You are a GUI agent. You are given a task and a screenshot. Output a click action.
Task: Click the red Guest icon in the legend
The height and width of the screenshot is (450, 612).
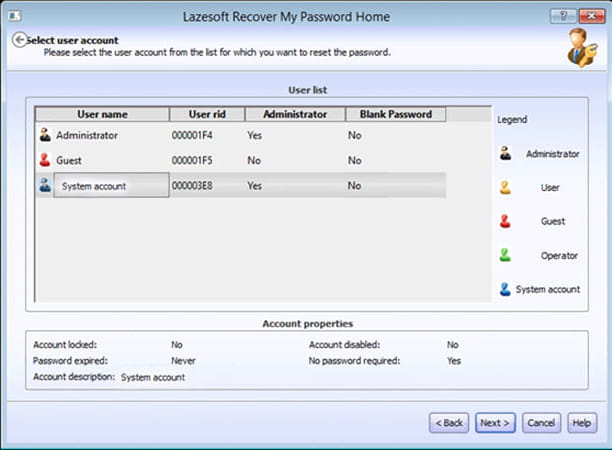point(506,221)
